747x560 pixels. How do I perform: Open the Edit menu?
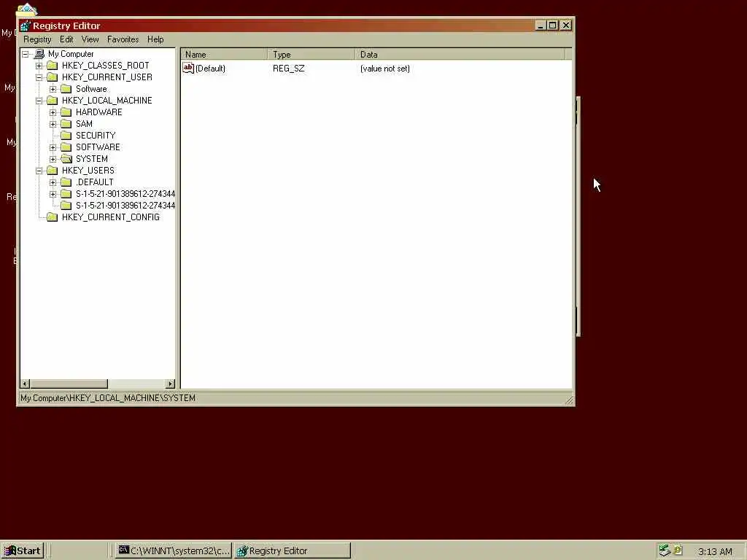click(66, 39)
